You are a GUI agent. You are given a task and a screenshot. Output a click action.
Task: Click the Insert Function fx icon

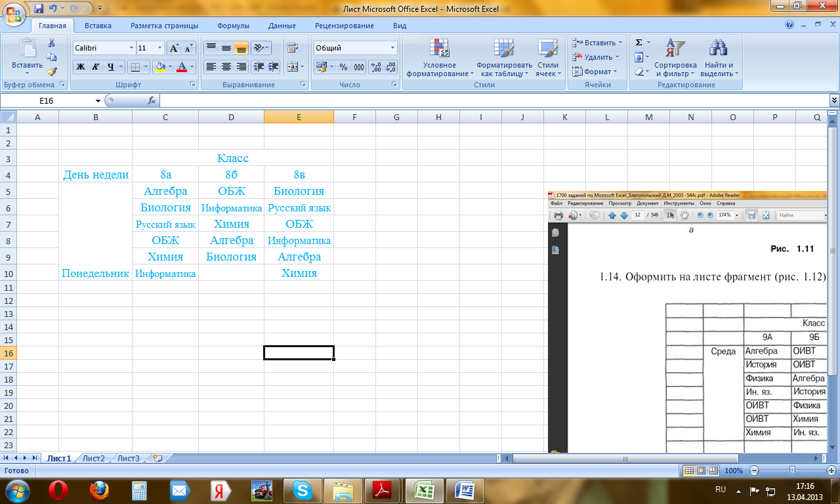click(x=152, y=100)
